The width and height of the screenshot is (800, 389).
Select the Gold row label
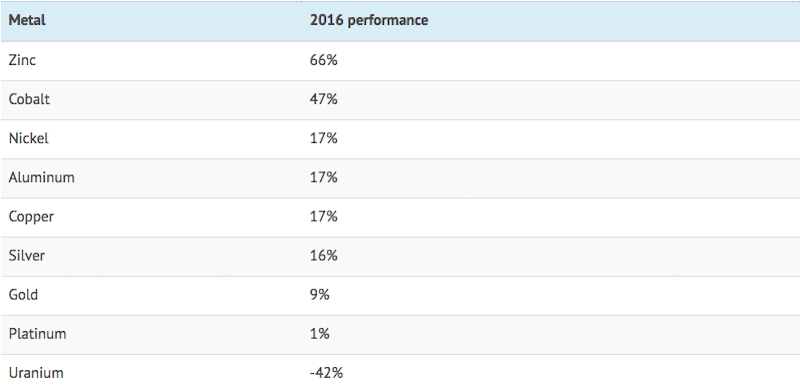click(23, 295)
